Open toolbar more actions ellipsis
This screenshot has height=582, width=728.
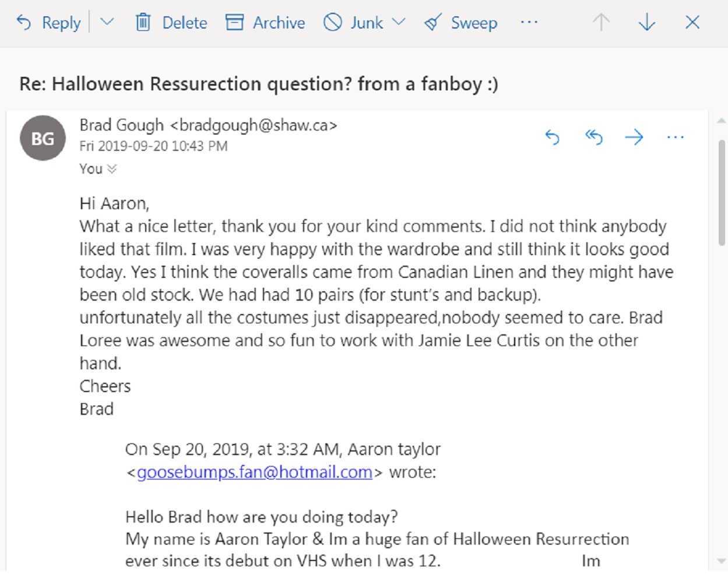coord(529,22)
